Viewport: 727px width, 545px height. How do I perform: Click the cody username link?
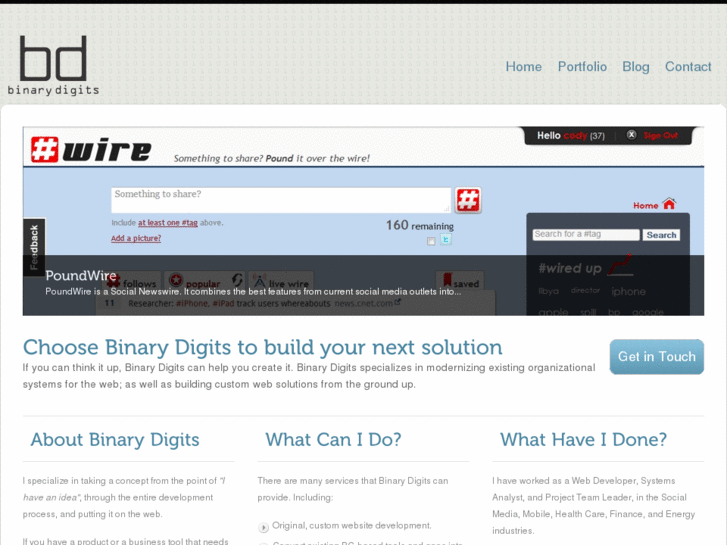pos(575,135)
